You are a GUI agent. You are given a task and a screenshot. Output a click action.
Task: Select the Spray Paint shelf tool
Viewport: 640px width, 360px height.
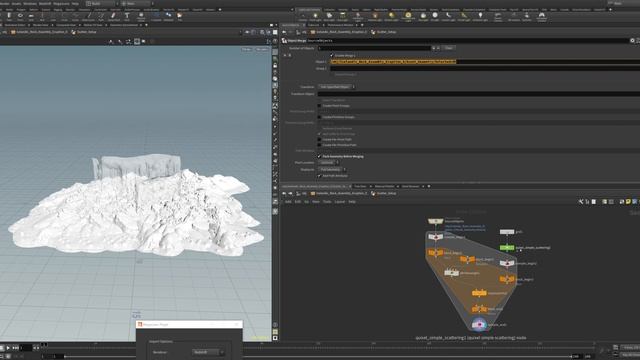(113, 16)
